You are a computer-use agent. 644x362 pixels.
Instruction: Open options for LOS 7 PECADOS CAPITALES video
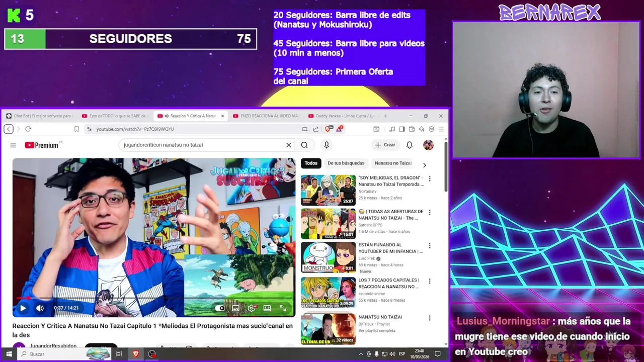(x=430, y=281)
